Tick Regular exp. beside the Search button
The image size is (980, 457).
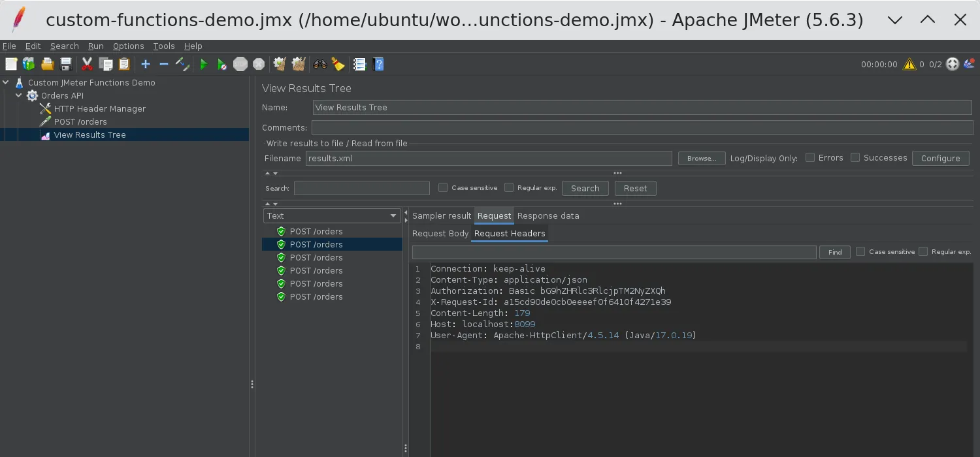(x=509, y=187)
